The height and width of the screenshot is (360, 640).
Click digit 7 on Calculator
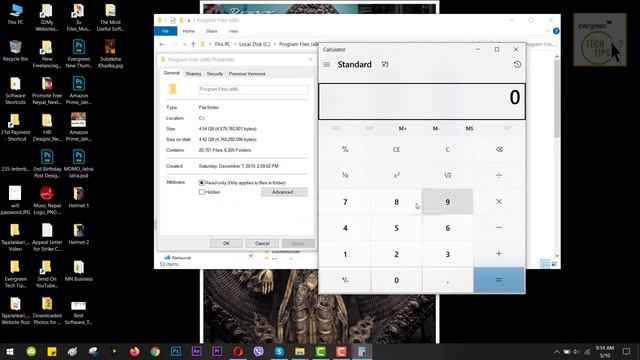coord(345,202)
